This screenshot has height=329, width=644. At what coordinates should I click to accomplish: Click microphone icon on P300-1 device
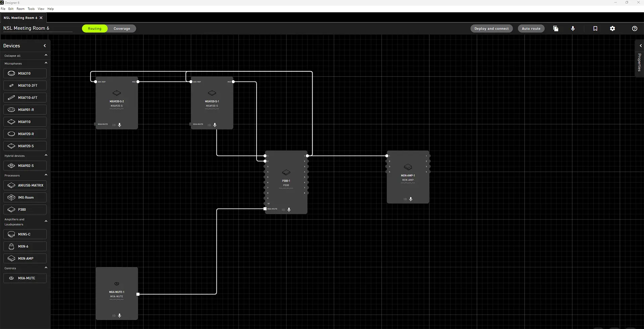289,210
